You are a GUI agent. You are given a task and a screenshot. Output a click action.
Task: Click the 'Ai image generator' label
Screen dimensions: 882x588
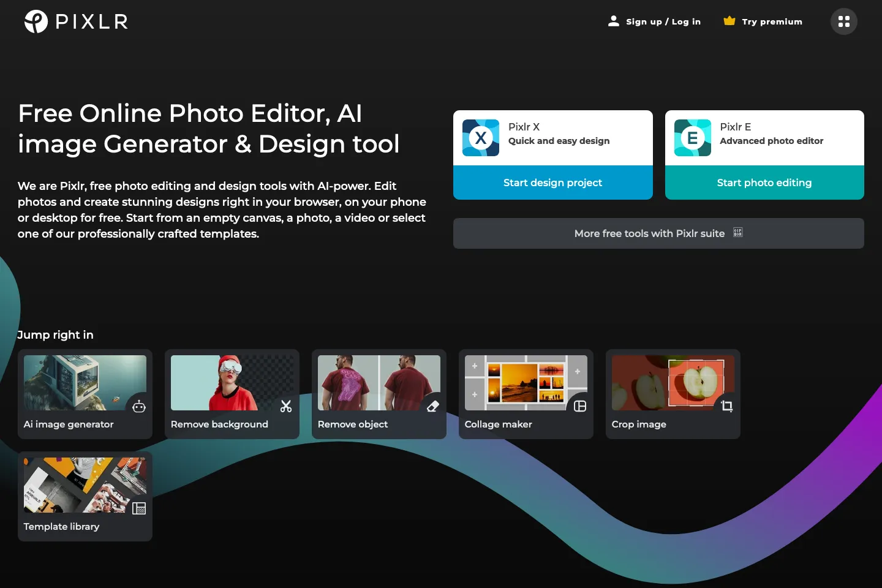tap(69, 424)
